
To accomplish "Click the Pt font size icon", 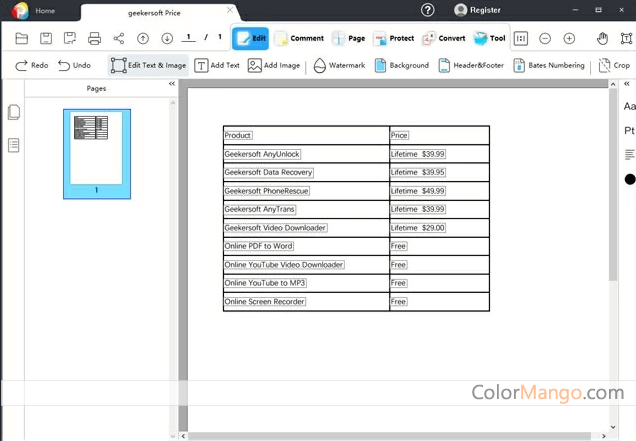I will pos(629,131).
